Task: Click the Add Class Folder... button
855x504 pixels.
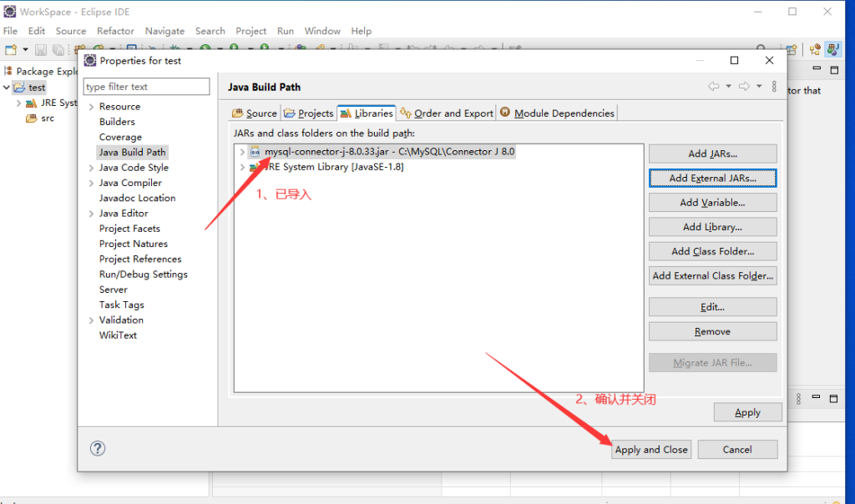Action: (713, 251)
